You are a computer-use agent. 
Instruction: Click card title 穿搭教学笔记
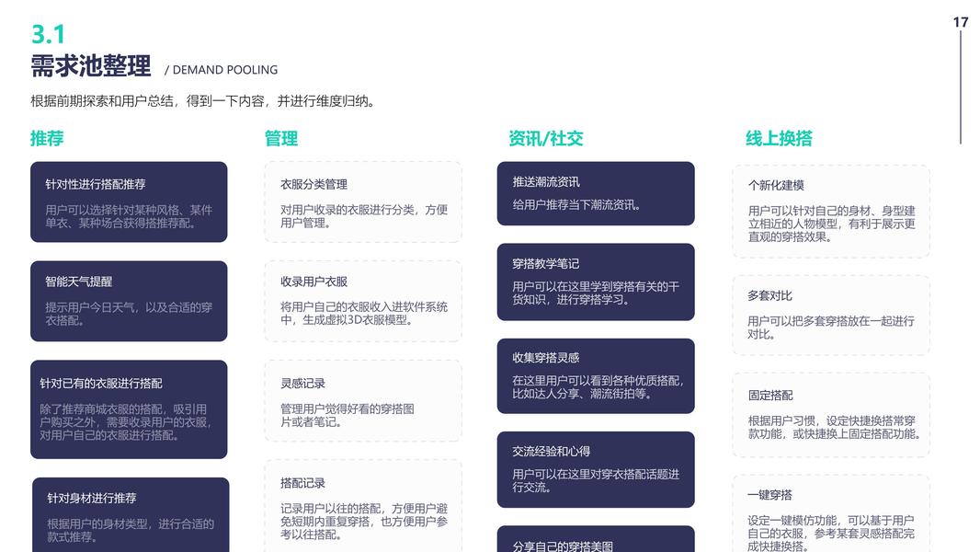tap(546, 264)
